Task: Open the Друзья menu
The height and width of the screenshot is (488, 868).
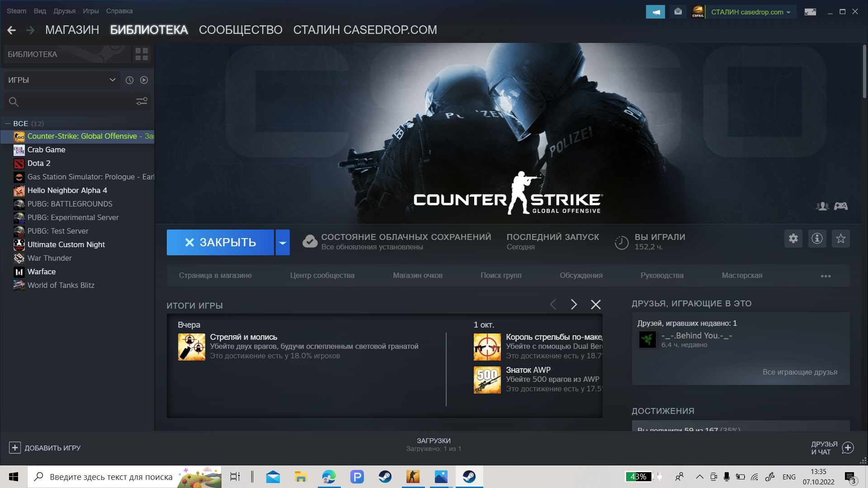Action: [x=64, y=11]
